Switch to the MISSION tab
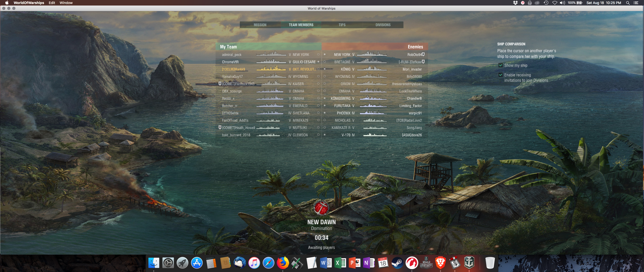The width and height of the screenshot is (644, 272). click(260, 25)
